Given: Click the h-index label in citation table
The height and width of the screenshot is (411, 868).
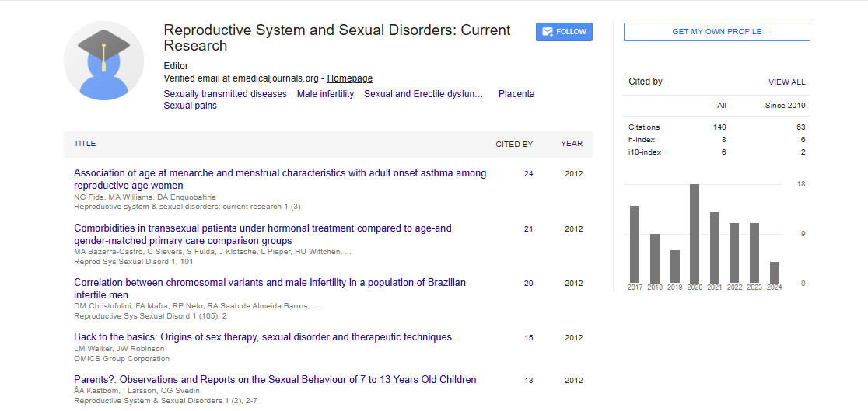Looking at the screenshot, I should tap(642, 139).
